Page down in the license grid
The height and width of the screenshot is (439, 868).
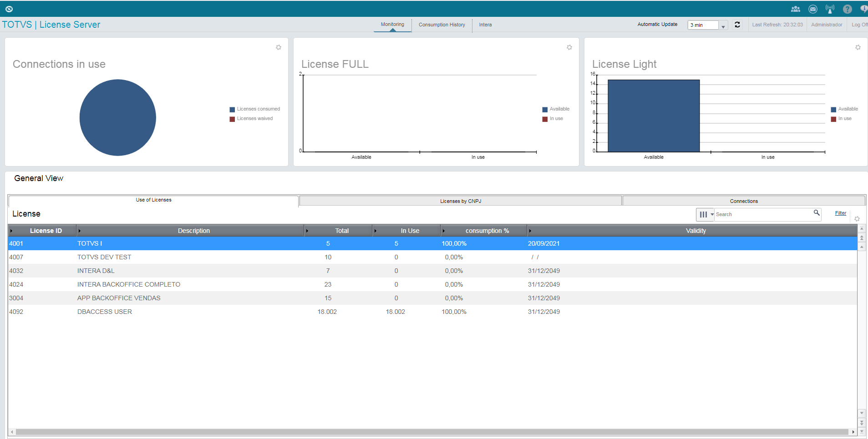pyautogui.click(x=862, y=423)
